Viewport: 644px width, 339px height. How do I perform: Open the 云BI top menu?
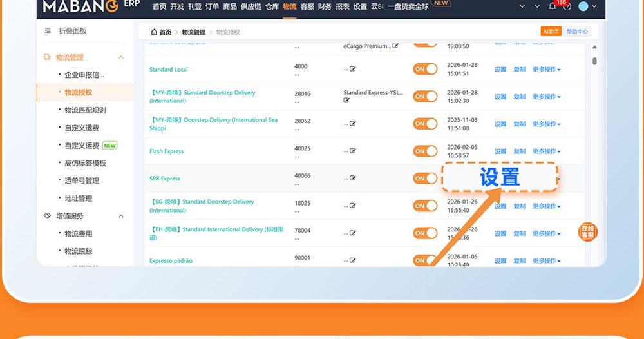tap(377, 6)
